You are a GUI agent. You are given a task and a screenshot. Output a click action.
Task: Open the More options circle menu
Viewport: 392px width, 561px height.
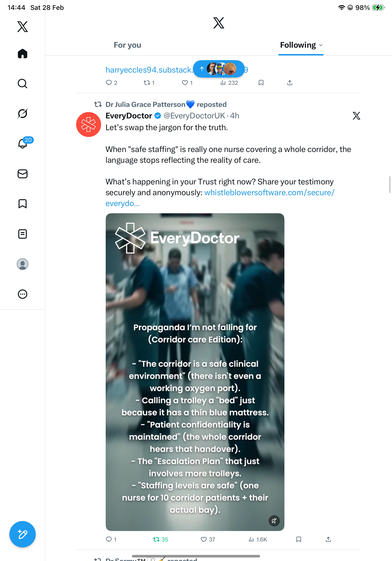pos(23,294)
